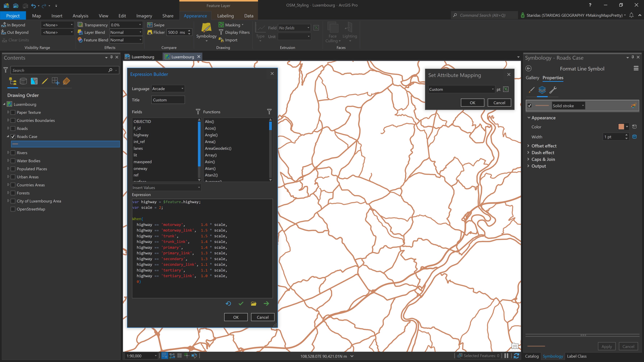Image resolution: width=644 pixels, height=362 pixels.
Task: Uncheck the Roads Case layer visibility
Action: (13, 136)
